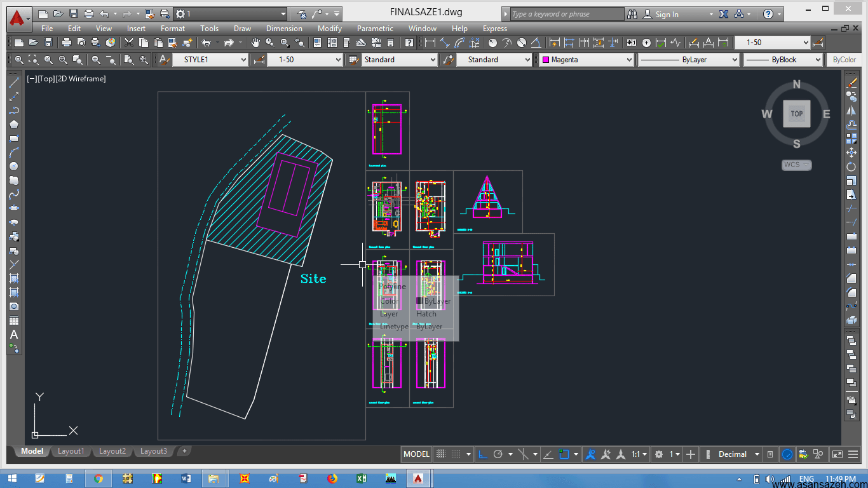The image size is (868, 488).
Task: Activate the Move tool in modify toolbar
Action: (x=851, y=152)
